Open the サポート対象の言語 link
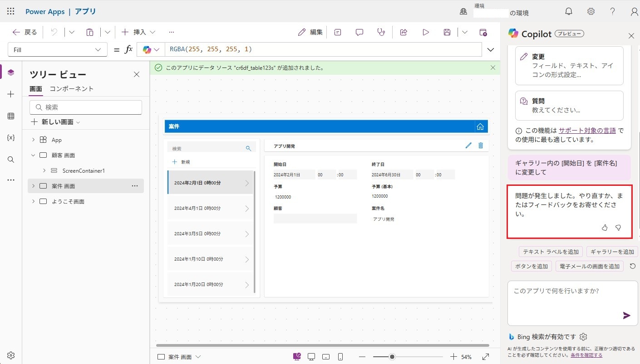This screenshot has height=364, width=640. click(x=587, y=131)
